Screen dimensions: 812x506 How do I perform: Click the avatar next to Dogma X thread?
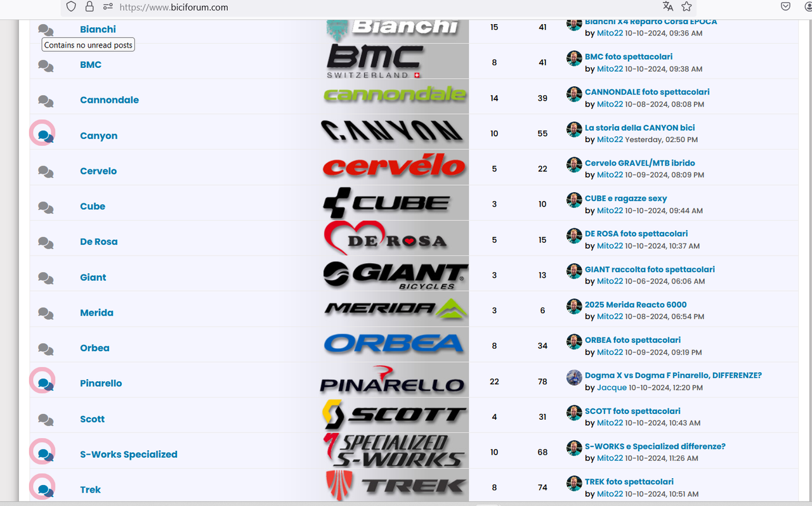pos(574,377)
